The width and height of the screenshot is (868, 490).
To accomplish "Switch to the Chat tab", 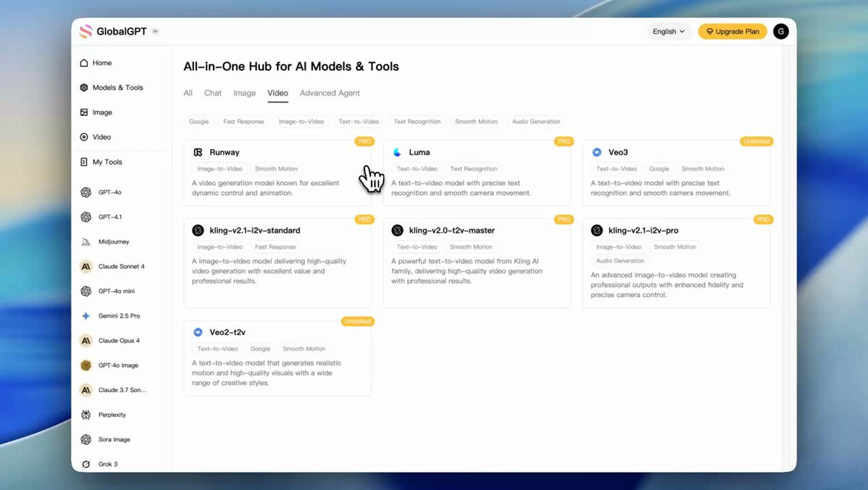I will [212, 93].
